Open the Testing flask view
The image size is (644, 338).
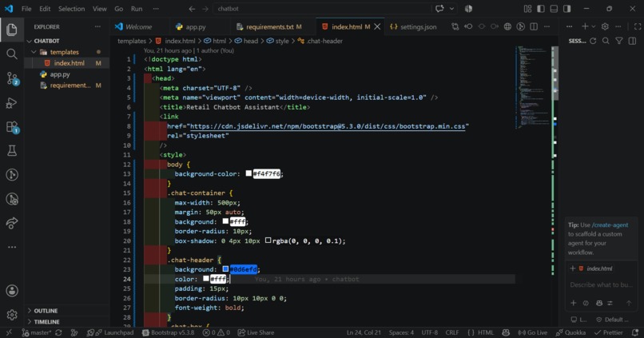coord(12,151)
